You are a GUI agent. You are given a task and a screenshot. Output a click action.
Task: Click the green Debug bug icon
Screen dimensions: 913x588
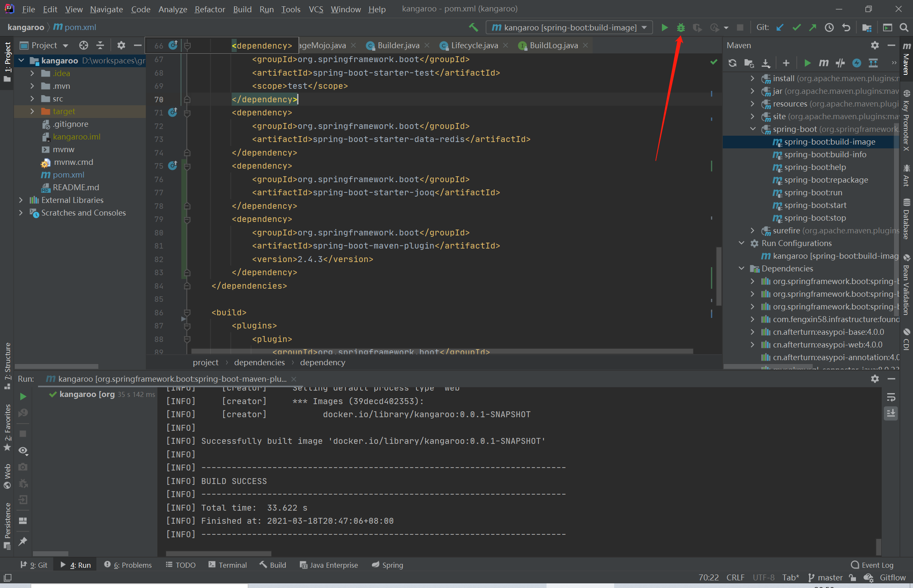point(681,27)
